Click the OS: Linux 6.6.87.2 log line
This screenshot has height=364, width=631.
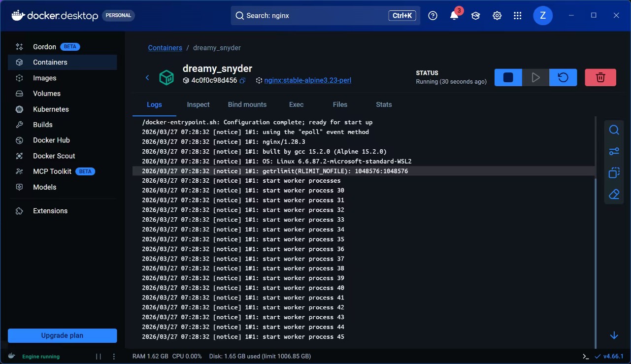[364, 162]
